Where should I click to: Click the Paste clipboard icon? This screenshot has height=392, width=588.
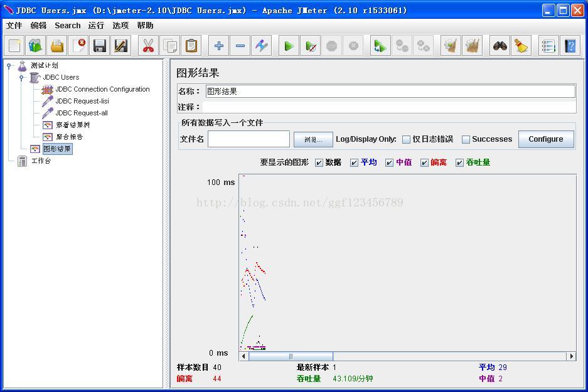[x=191, y=46]
